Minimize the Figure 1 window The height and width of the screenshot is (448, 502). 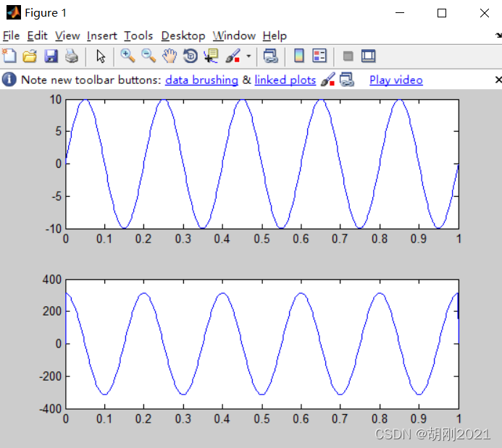tap(400, 13)
